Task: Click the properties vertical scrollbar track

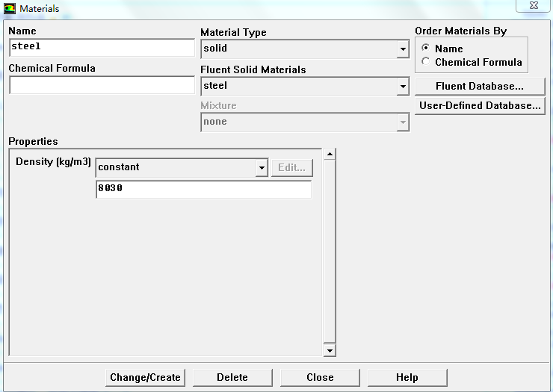Action: (x=330, y=254)
